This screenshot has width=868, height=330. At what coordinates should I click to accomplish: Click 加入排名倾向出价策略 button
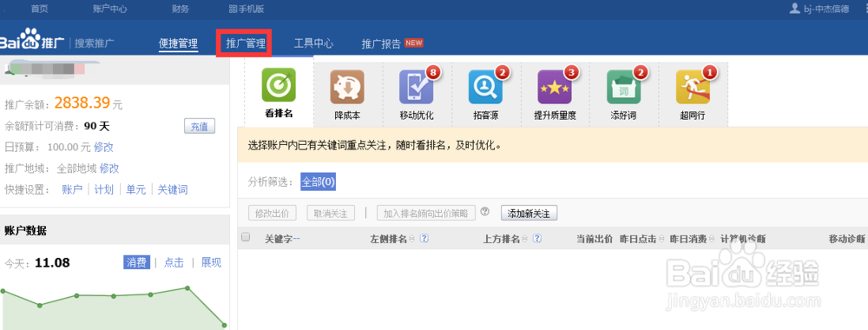point(425,213)
